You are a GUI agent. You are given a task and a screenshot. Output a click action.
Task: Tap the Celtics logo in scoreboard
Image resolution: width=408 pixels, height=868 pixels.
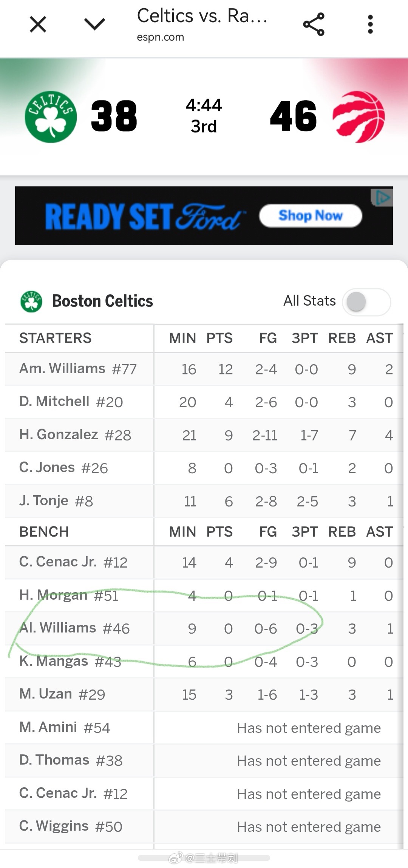pyautogui.click(x=51, y=117)
